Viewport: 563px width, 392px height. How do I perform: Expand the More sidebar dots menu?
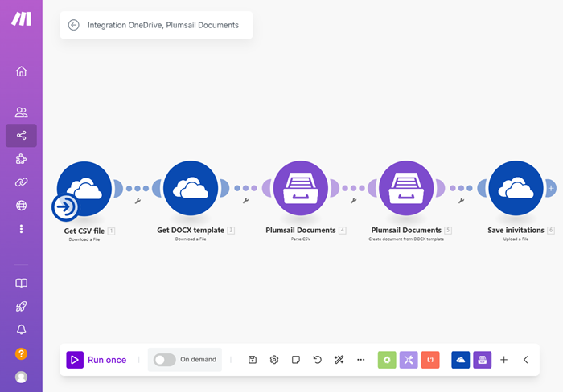pos(21,229)
